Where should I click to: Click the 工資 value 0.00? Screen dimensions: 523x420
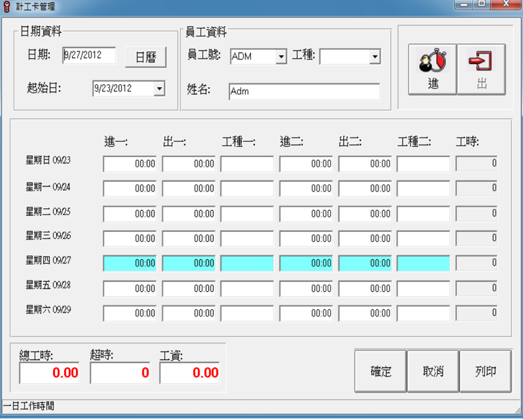190,373
